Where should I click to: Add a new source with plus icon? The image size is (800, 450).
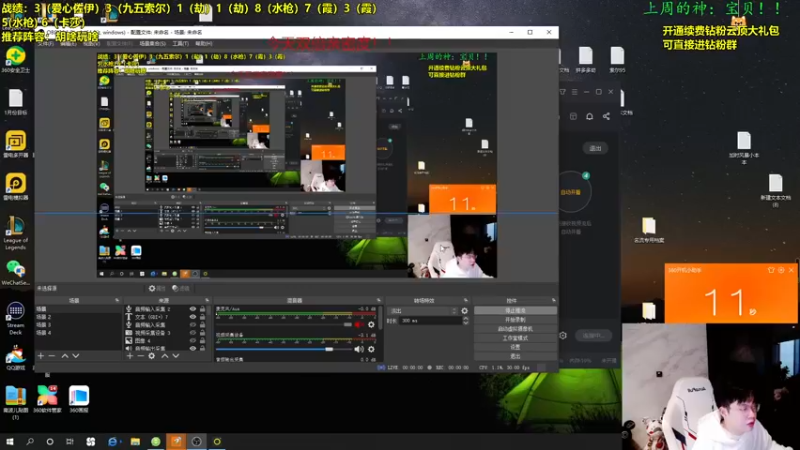(x=130, y=356)
